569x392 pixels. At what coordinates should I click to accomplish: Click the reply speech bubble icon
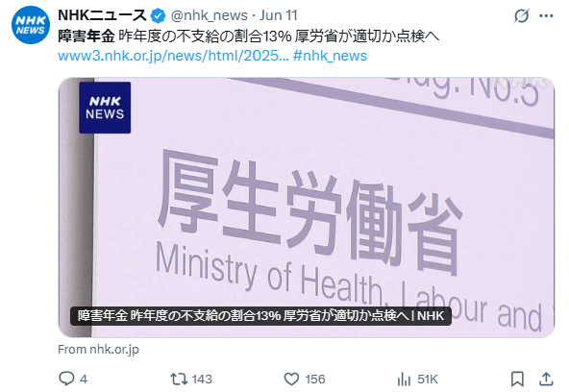pos(66,379)
